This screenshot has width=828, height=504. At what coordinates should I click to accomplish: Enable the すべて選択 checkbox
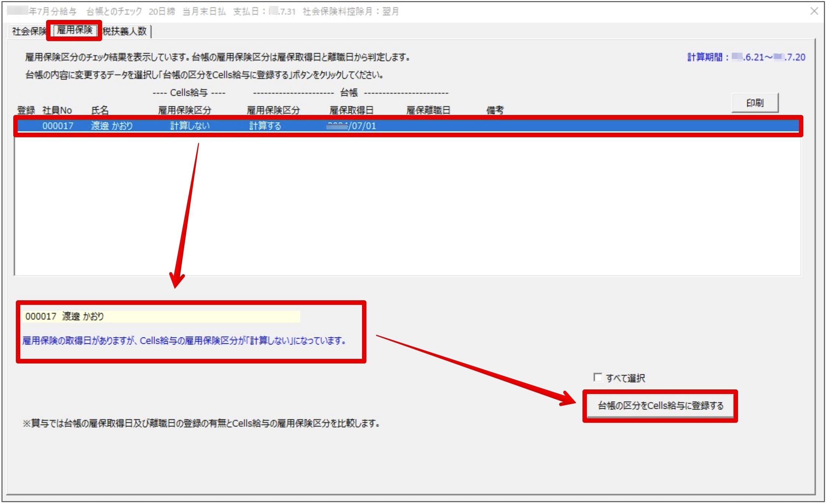click(x=598, y=378)
